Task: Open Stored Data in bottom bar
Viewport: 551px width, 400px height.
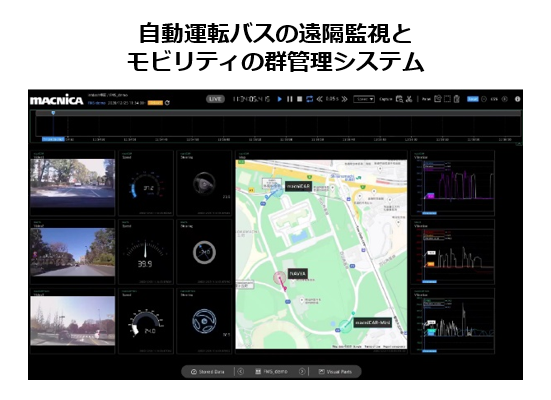Action: 208,372
